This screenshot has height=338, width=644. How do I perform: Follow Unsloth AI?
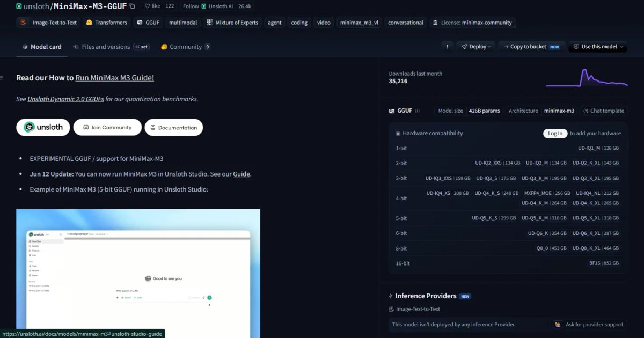(x=208, y=6)
